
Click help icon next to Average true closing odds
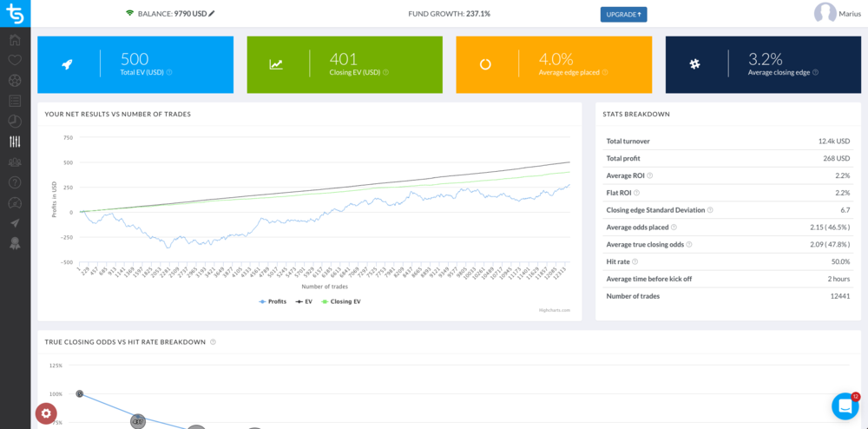pos(689,244)
